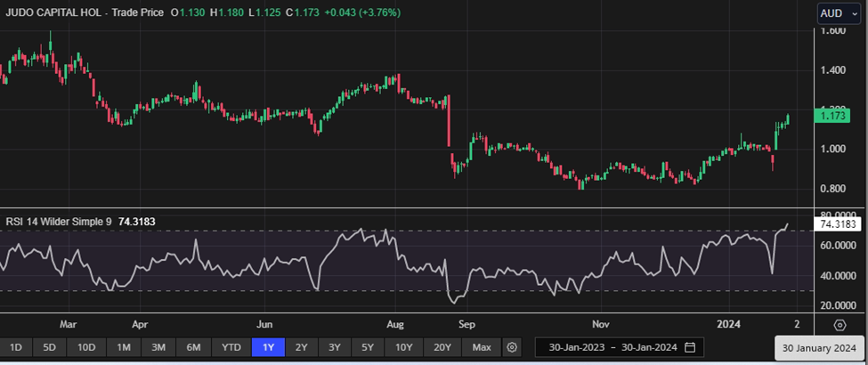
Task: Show the Max price history
Action: (x=482, y=347)
